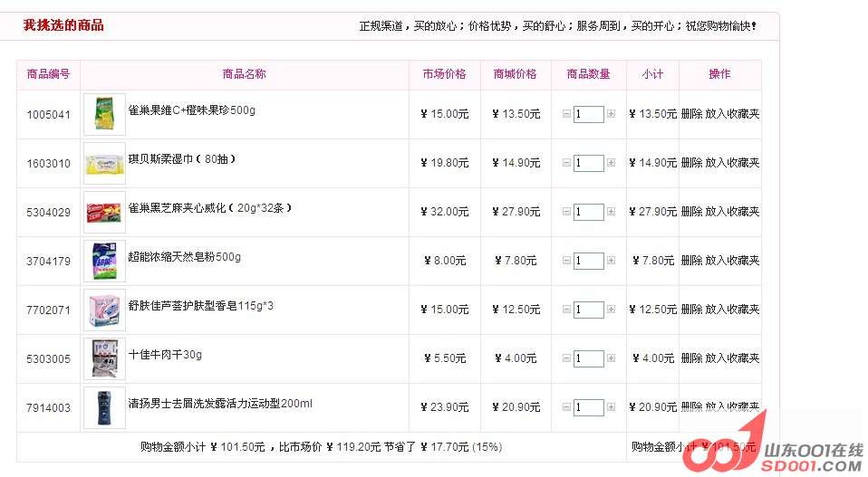Viewport: 868px width, 477px height.
Task: Focus quantity field for 十佳牛肉干30g
Action: click(588, 358)
